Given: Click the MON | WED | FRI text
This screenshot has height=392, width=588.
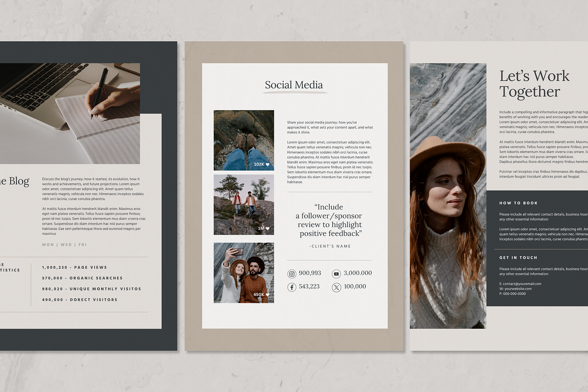Looking at the screenshot, I should 64,245.
